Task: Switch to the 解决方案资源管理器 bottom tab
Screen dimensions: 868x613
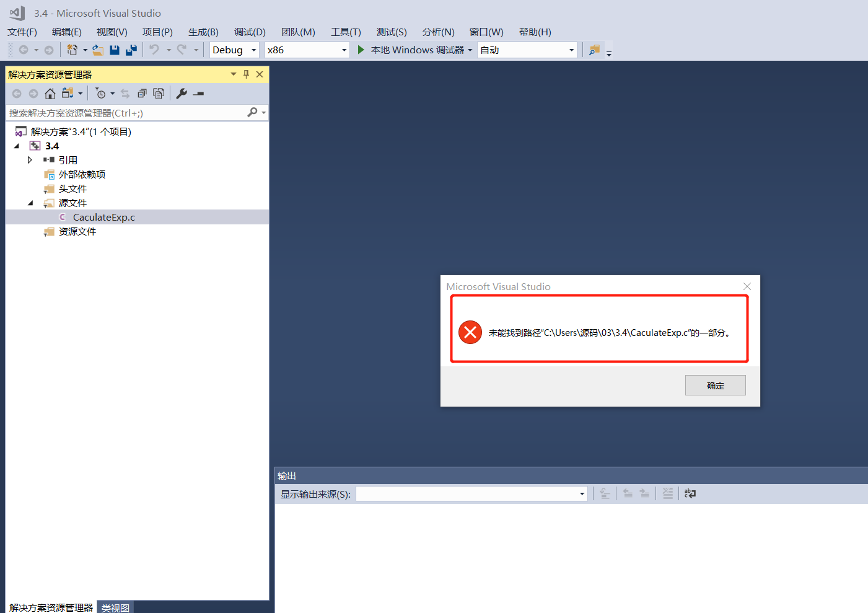Action: (51, 607)
